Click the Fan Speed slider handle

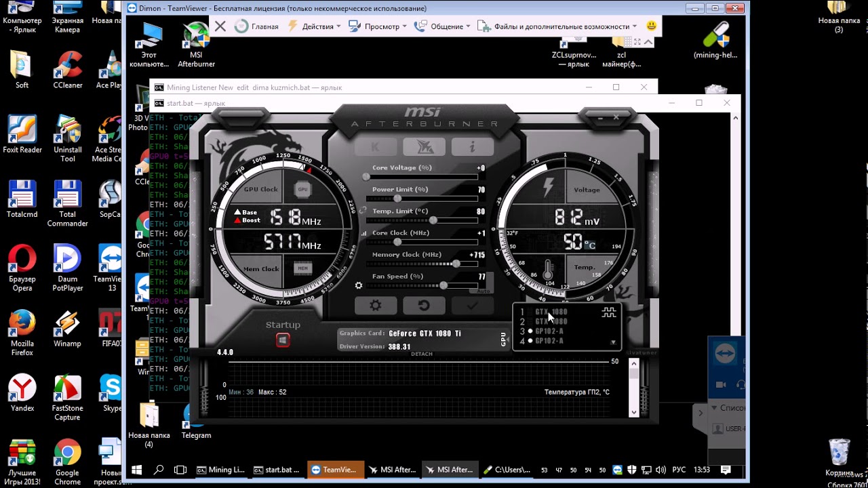point(443,285)
